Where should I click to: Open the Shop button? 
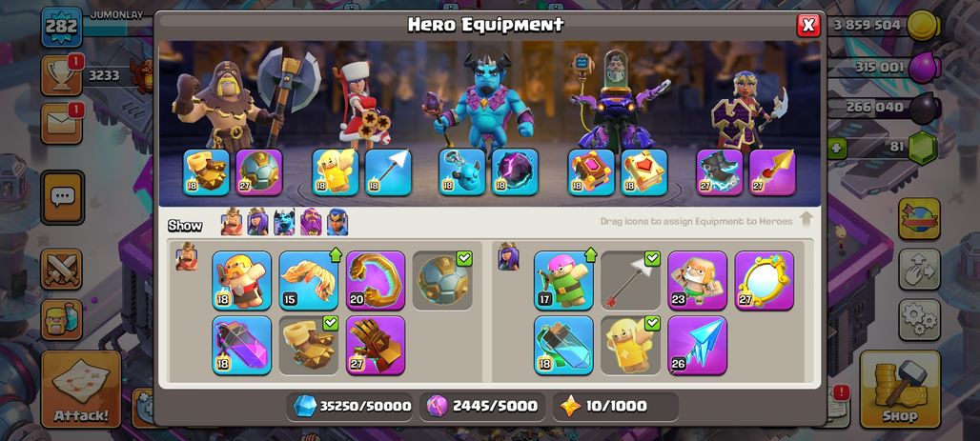900,389
